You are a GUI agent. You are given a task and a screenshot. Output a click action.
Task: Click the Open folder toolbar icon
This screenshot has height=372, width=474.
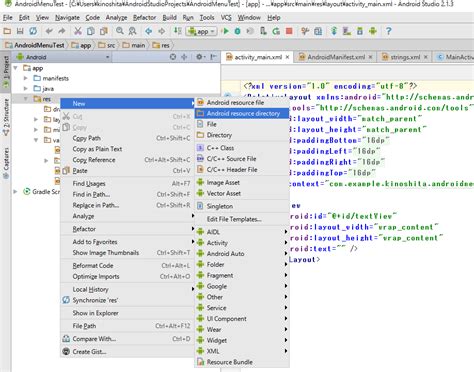7,31
